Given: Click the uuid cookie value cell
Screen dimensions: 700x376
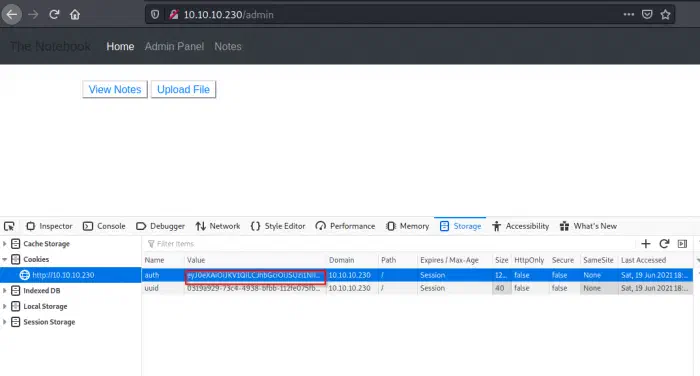Looking at the screenshot, I should [x=255, y=288].
